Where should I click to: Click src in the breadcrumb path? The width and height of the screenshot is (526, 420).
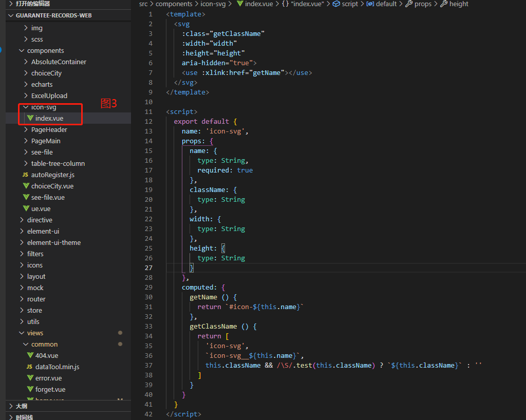point(143,4)
